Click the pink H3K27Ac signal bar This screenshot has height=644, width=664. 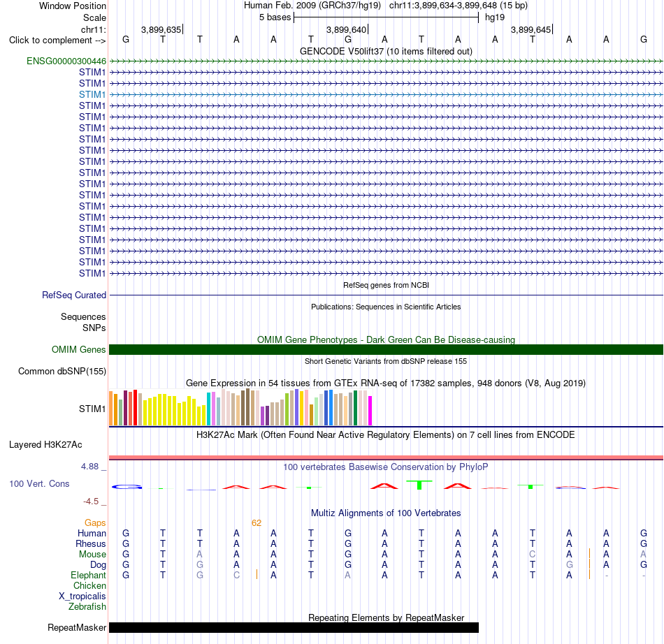(x=387, y=458)
